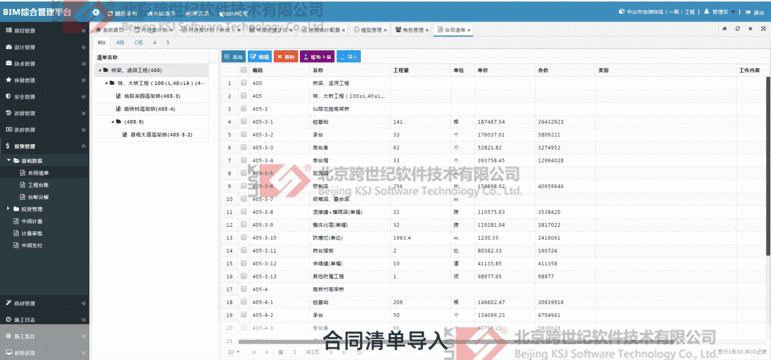Select the section tab labeled 5
This screenshot has width=771, height=360.
click(x=168, y=43)
